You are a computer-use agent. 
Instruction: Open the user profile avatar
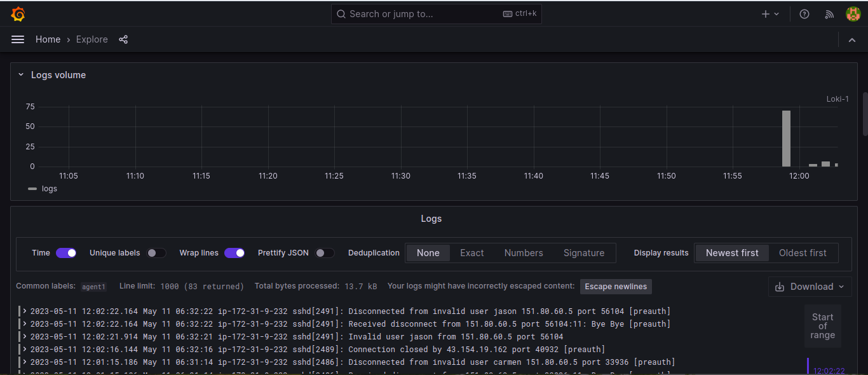click(x=853, y=14)
